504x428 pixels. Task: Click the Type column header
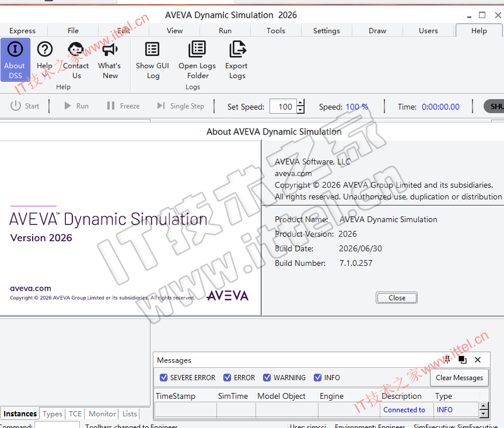[x=456, y=396]
